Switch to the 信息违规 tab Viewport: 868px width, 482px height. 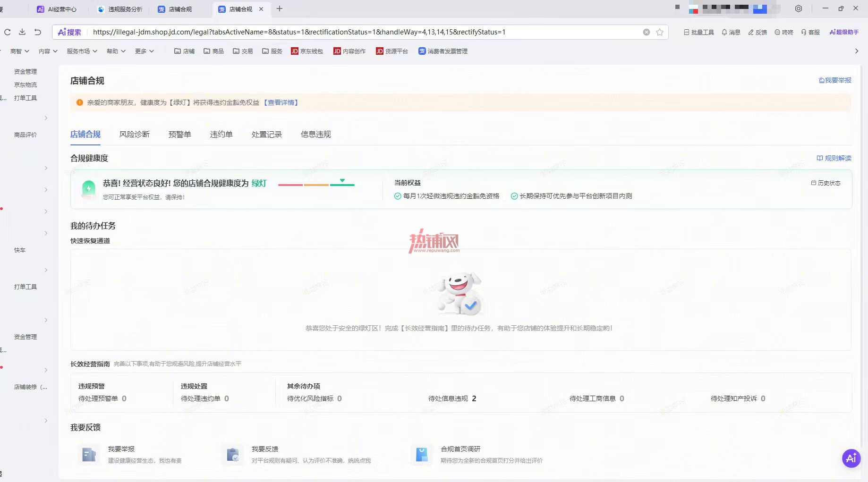tap(316, 135)
